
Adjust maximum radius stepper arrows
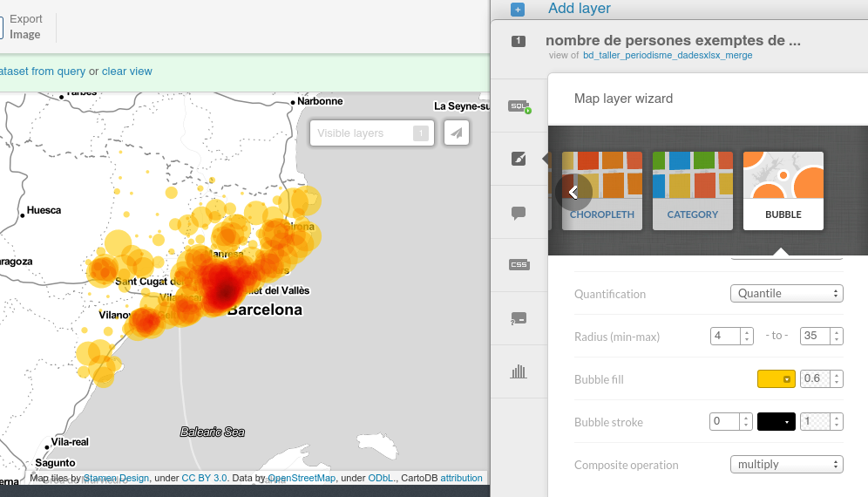click(837, 336)
